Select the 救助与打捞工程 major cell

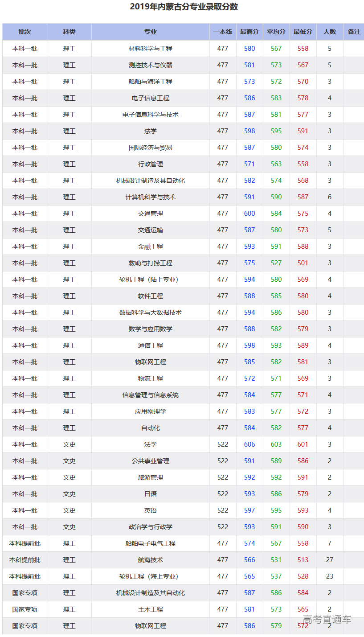click(150, 263)
